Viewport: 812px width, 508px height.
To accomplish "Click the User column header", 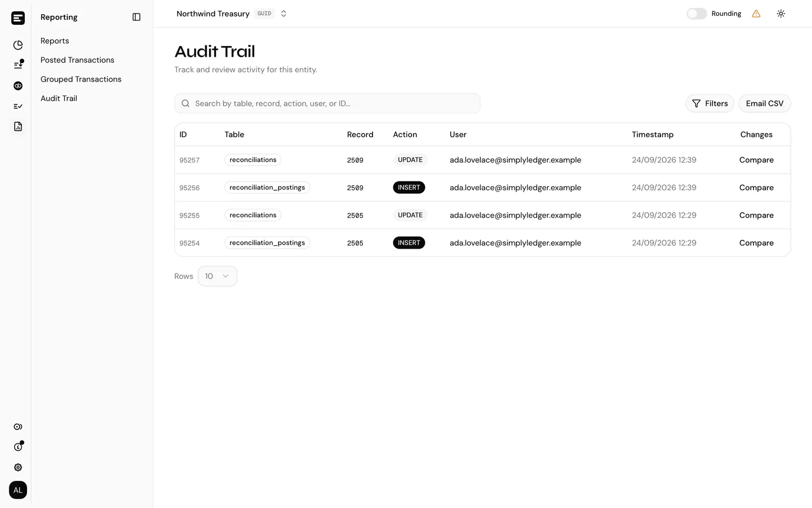I will 458,135.
